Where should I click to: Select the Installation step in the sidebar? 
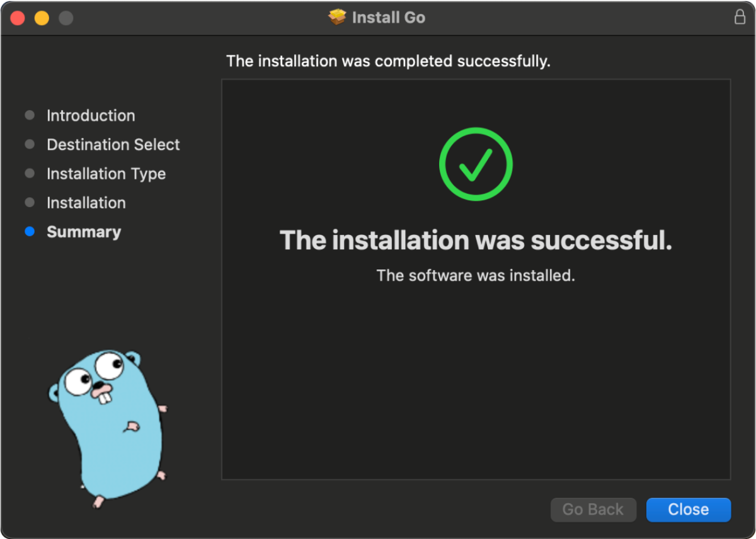pyautogui.click(x=86, y=202)
